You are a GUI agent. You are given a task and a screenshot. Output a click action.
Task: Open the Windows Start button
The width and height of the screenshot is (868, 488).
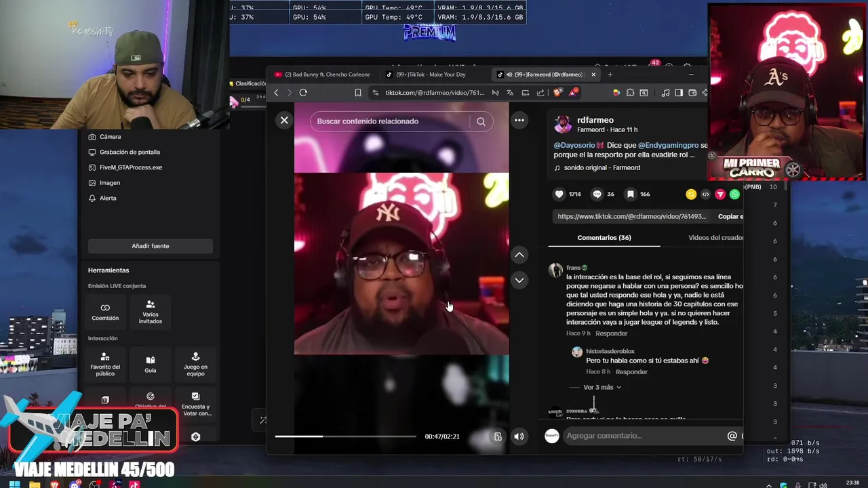(15, 485)
